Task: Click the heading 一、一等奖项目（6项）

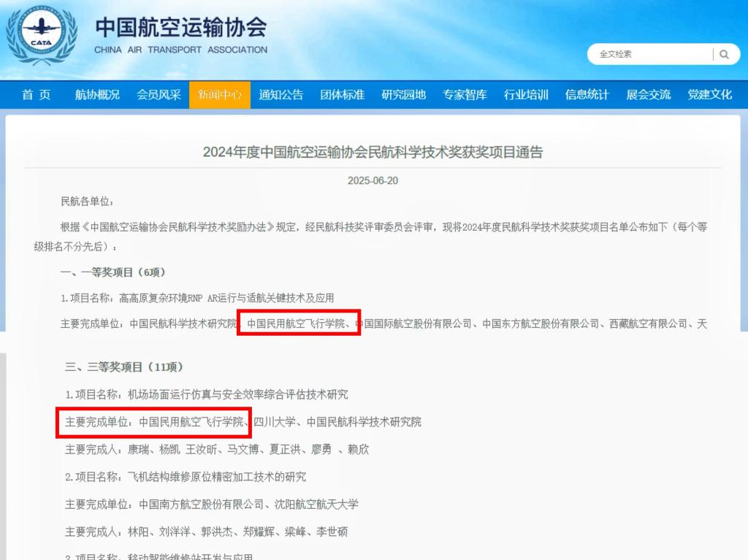Action: tap(112, 272)
